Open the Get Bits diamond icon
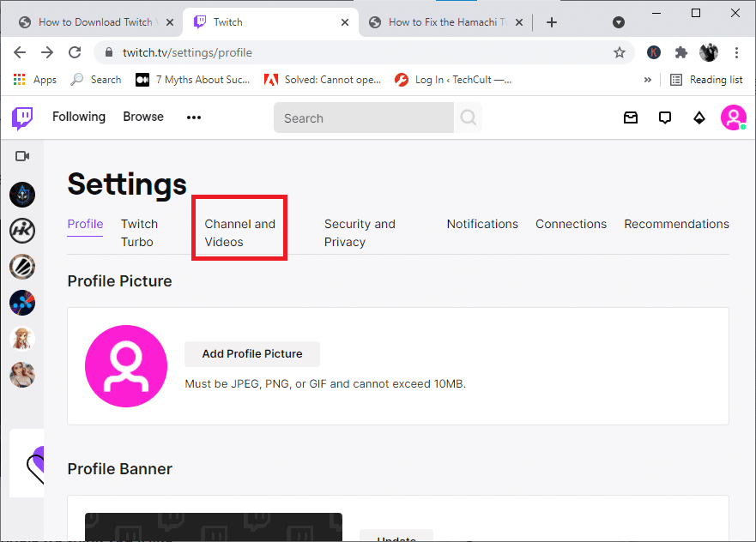 [699, 117]
